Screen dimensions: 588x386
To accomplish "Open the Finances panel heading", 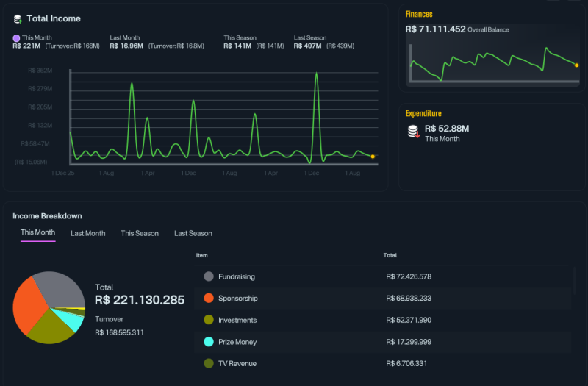I will pos(419,14).
